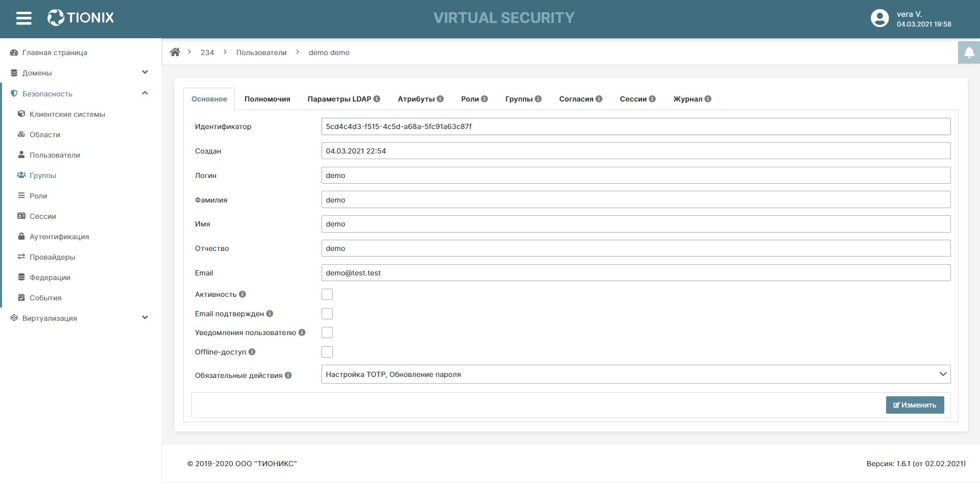The width and height of the screenshot is (980, 483).
Task: Click the Роли list icon
Action: point(21,195)
